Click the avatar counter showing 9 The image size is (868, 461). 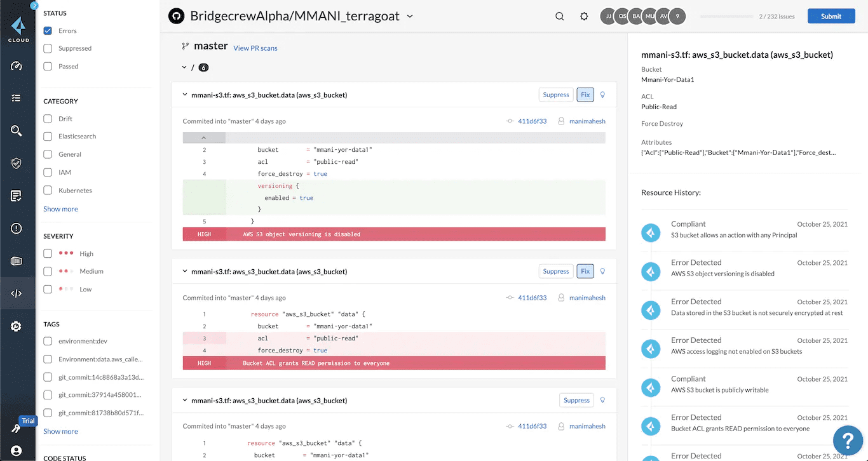pyautogui.click(x=678, y=17)
